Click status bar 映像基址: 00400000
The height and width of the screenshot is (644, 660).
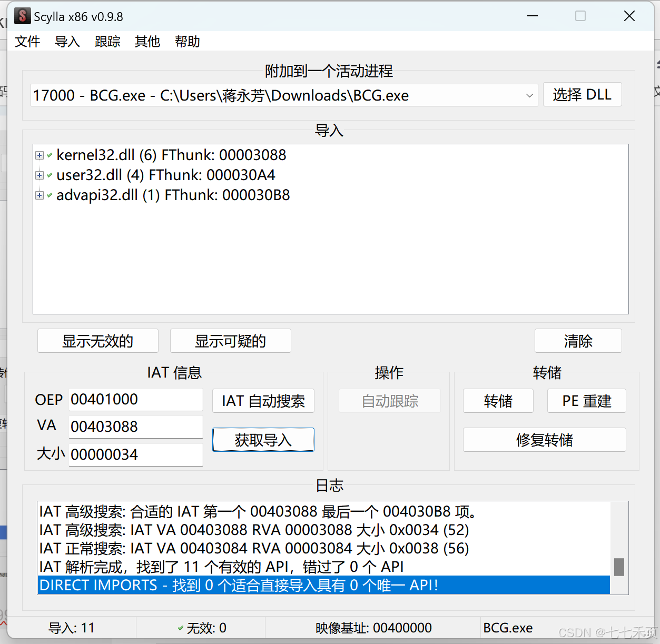373,628
